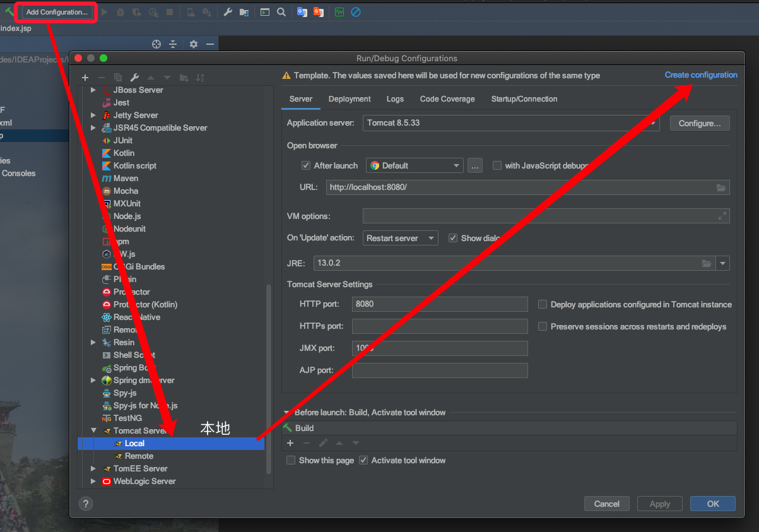
Task: Click the URL field with localhost:8080
Action: point(527,187)
